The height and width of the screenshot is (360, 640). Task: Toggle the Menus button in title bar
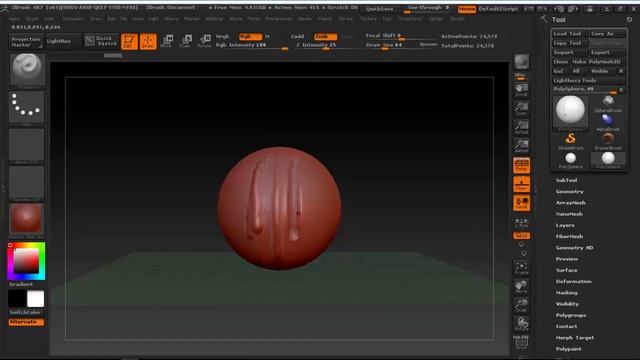467,9
